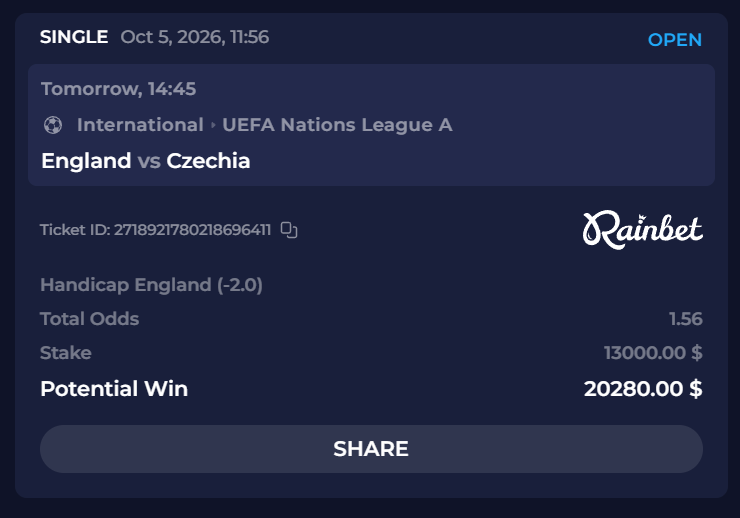
Task: Click the soccer ball sport icon
Action: [x=53, y=125]
